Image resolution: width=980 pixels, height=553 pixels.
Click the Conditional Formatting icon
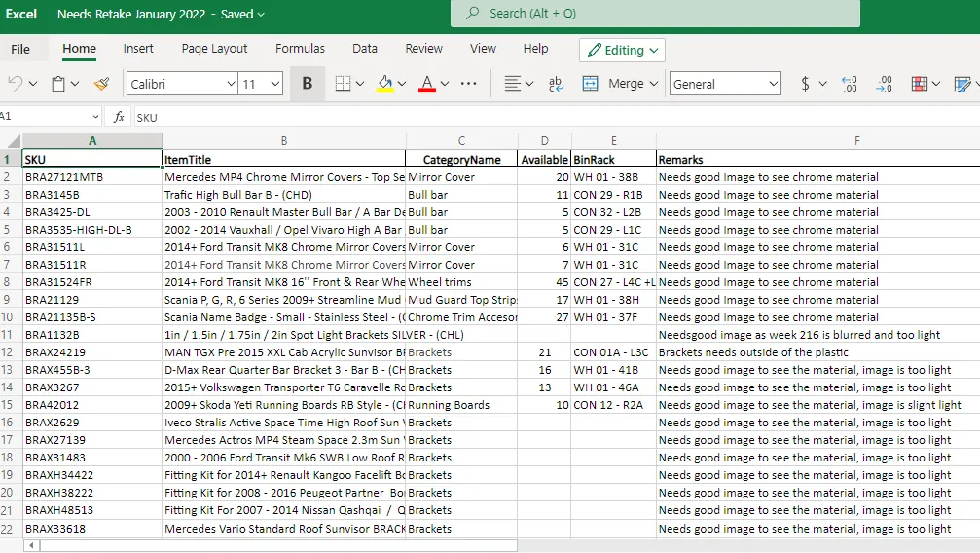point(920,83)
